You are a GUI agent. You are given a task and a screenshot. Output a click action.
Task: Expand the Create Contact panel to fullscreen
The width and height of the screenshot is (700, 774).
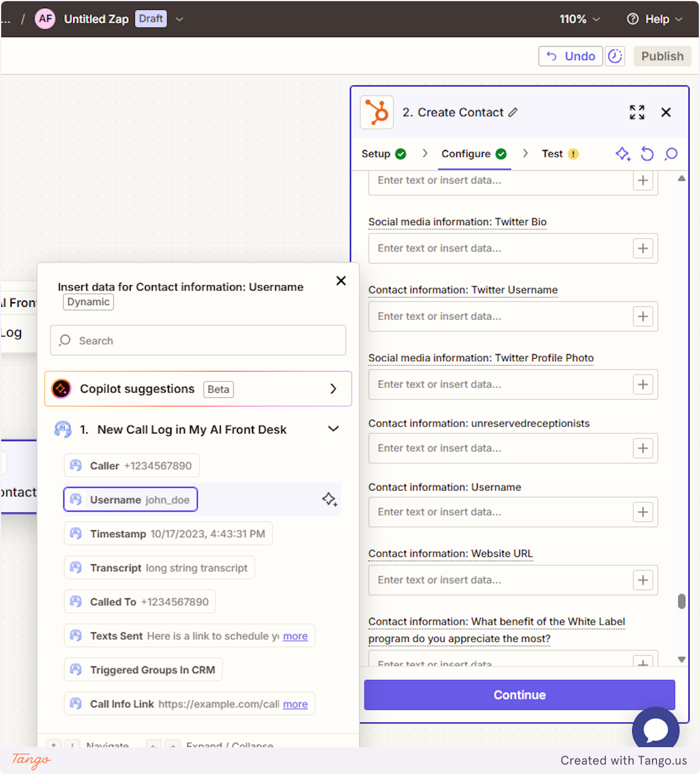637,113
